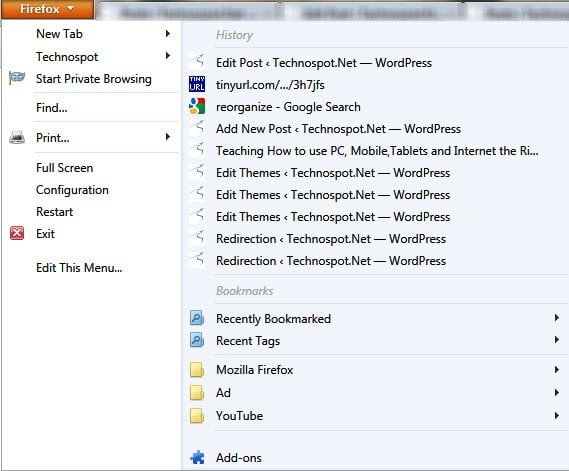The width and height of the screenshot is (569, 471).
Task: Click the Mozilla Firefox folder icon
Action: pyautogui.click(x=197, y=370)
